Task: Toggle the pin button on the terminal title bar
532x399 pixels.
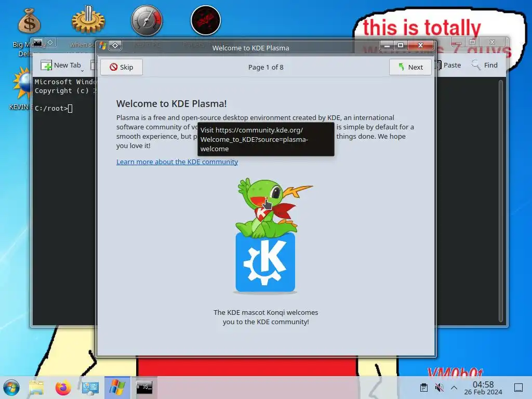Action: tap(50, 43)
